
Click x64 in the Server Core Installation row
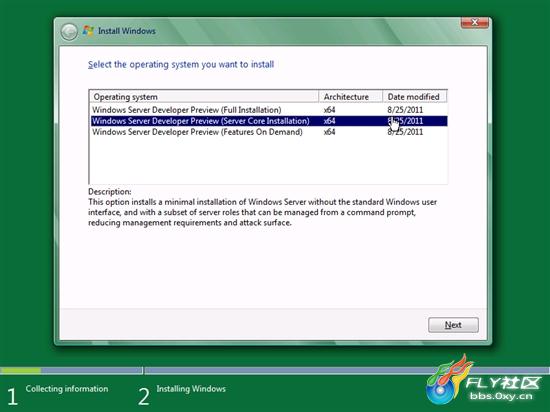(x=329, y=121)
